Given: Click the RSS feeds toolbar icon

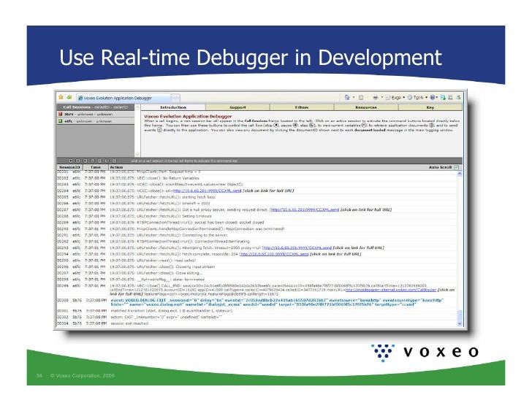Looking at the screenshot, I should (361, 97).
